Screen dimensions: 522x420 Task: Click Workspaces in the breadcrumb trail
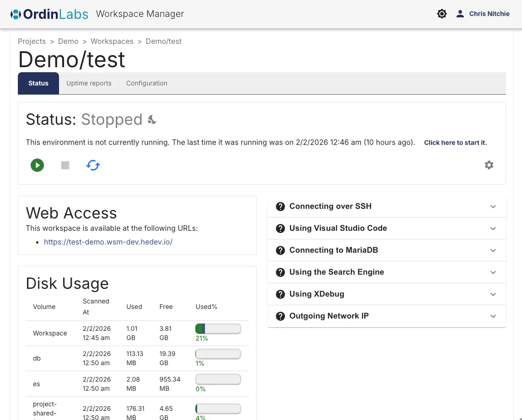click(x=112, y=41)
